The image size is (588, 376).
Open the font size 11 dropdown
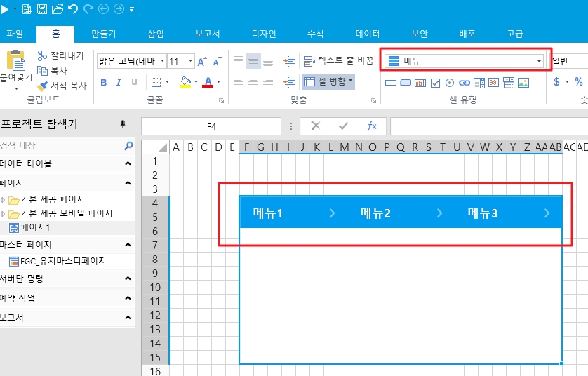[x=191, y=61]
